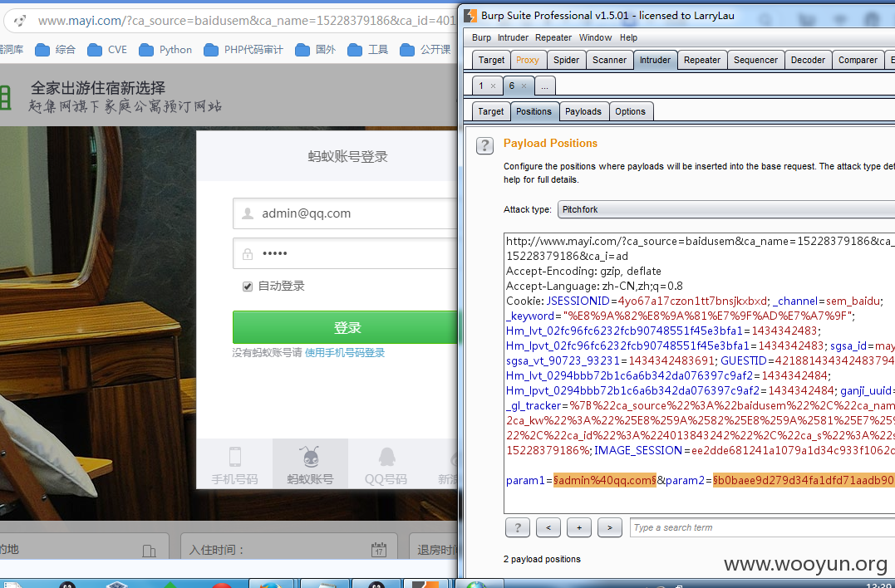This screenshot has height=588, width=895.
Task: Click the lock icon in the password field
Action: 248,254
